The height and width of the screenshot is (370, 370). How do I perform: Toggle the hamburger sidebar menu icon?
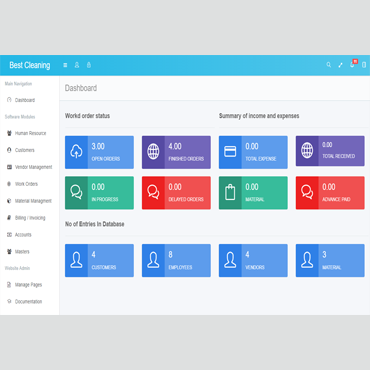tap(65, 65)
